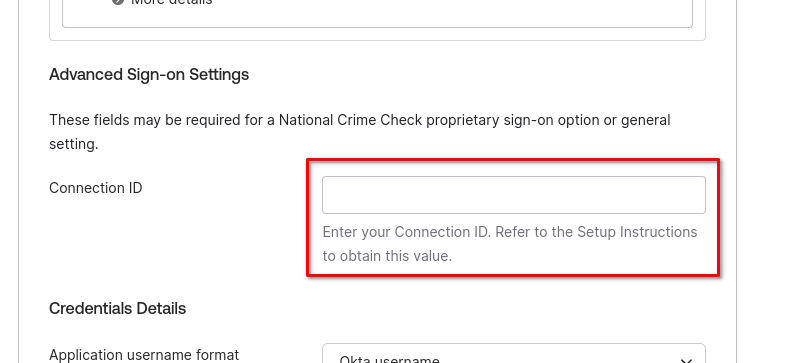Click the 'These fields may be required' paragraph

(x=359, y=132)
